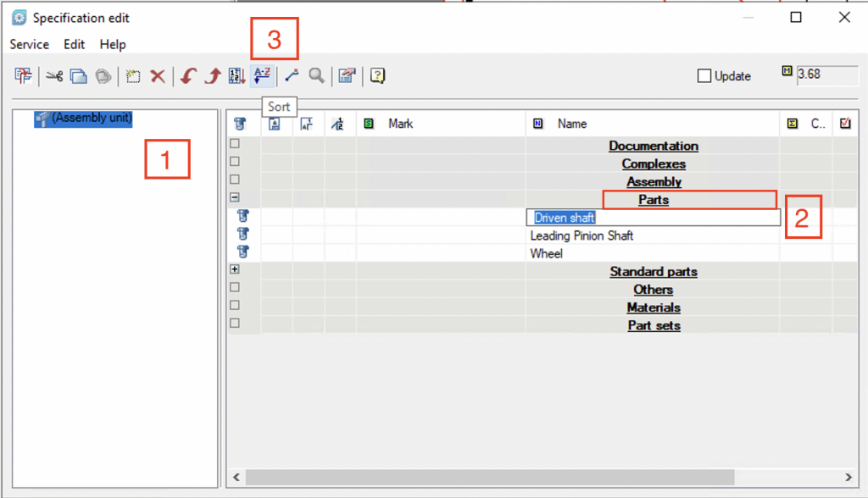Screen dimensions: 868x498
Task: Click the red X delete icon
Action: point(157,76)
